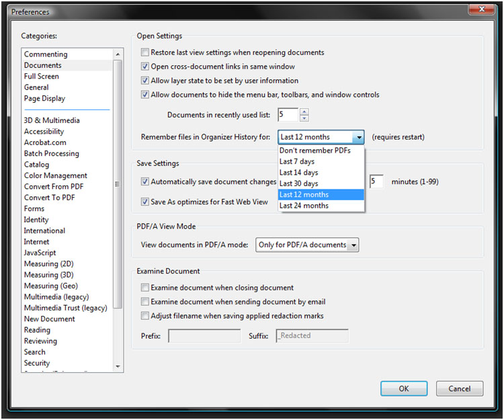The width and height of the screenshot is (504, 420).
Task: Focus the auto-save minutes input field
Action: pos(376,181)
